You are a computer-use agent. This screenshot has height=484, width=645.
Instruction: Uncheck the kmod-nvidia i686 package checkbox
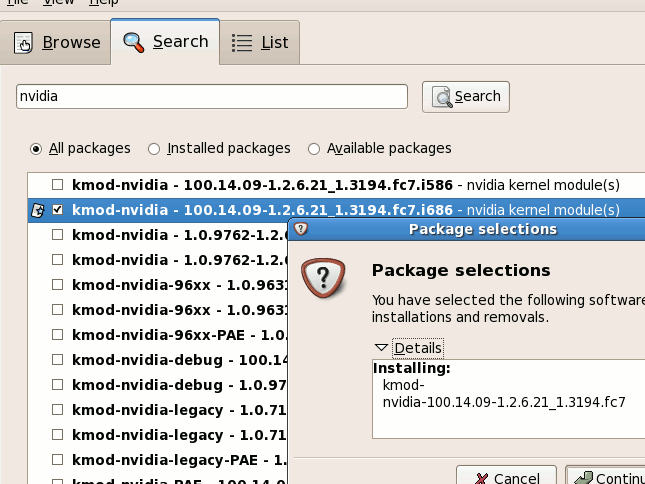(x=58, y=210)
